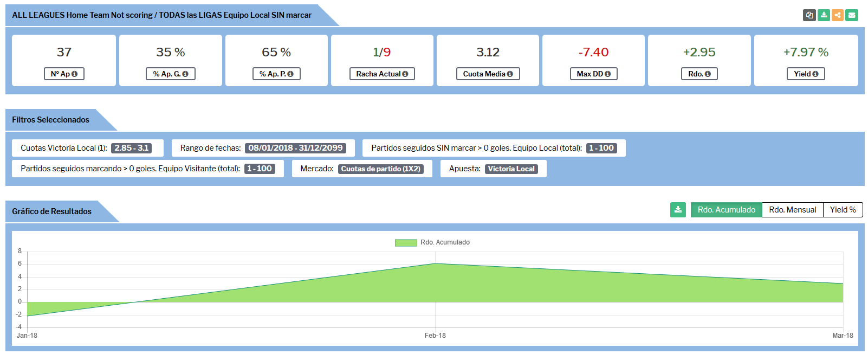Switch chart to Yield % view
Screen dimensions: 868x354
pos(843,210)
